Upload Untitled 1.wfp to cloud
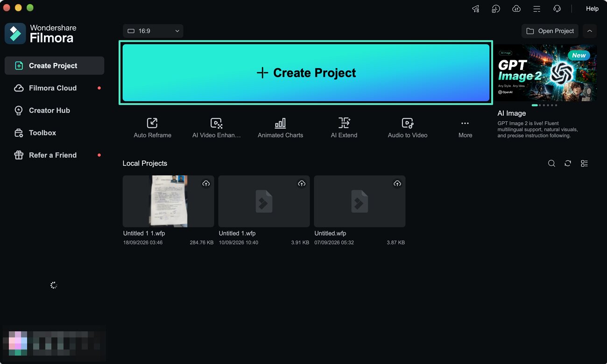 tap(302, 184)
